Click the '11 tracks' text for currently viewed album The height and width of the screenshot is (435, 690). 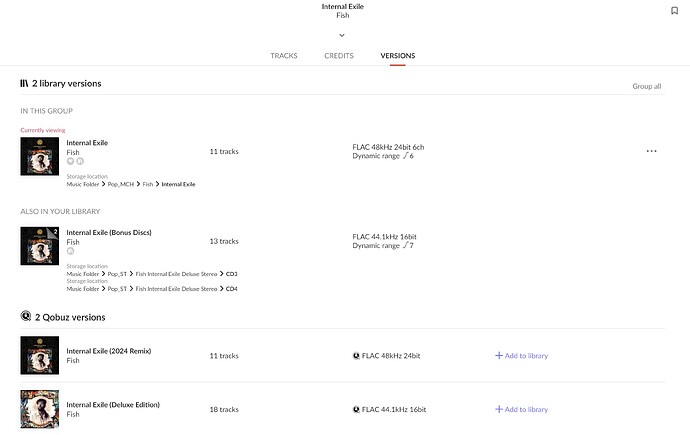pos(224,151)
